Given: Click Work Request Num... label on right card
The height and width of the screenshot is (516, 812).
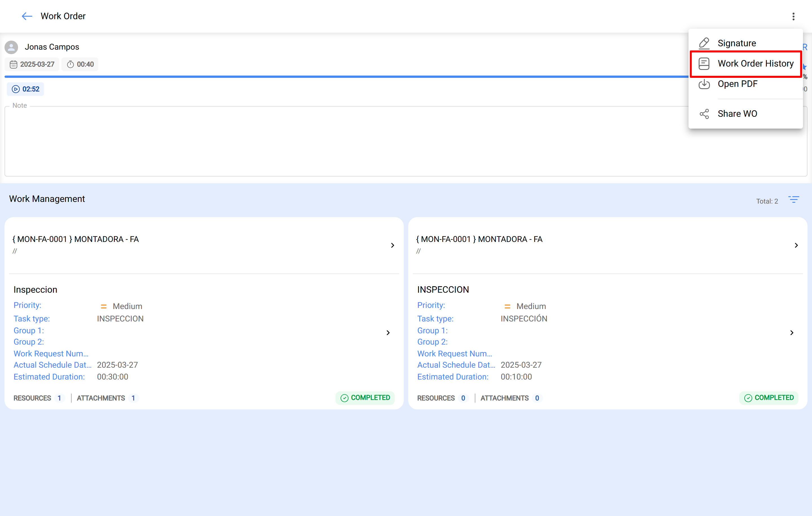Looking at the screenshot, I should (x=454, y=354).
